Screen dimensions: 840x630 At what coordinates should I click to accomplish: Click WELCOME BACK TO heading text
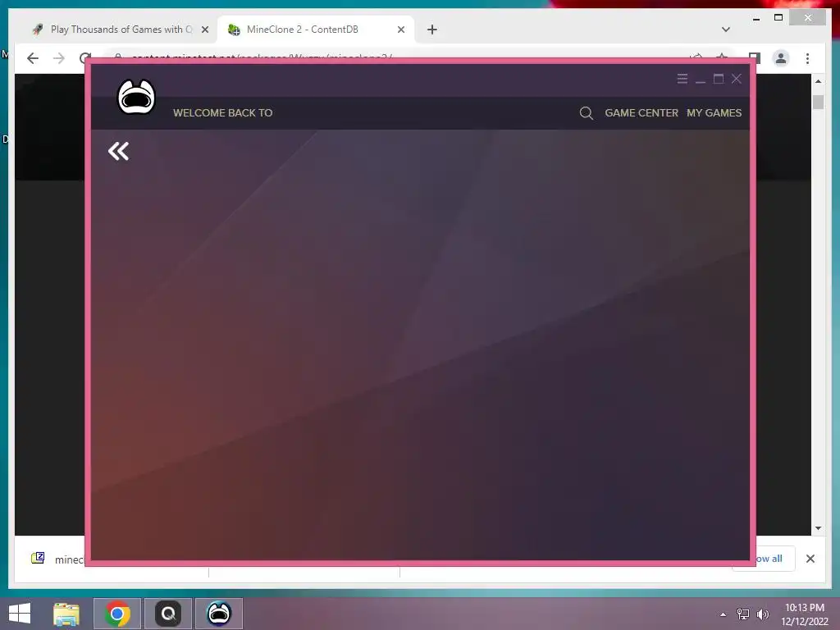click(223, 113)
